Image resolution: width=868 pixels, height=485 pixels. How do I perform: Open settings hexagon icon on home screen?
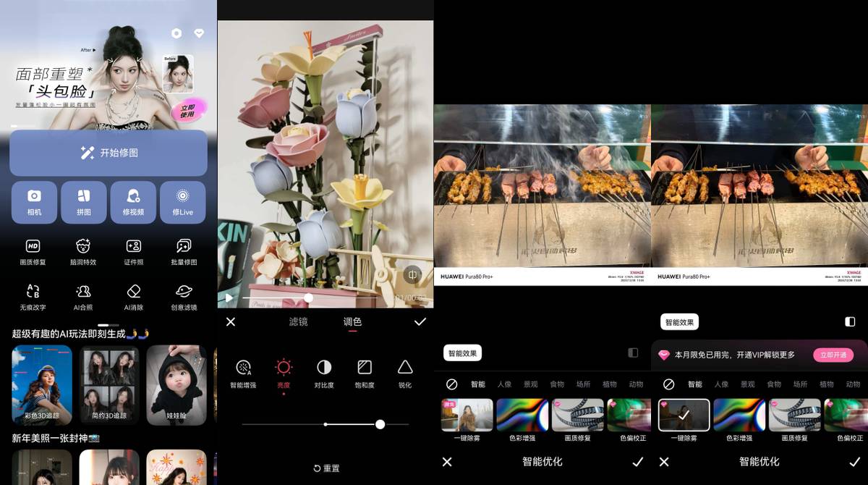176,34
